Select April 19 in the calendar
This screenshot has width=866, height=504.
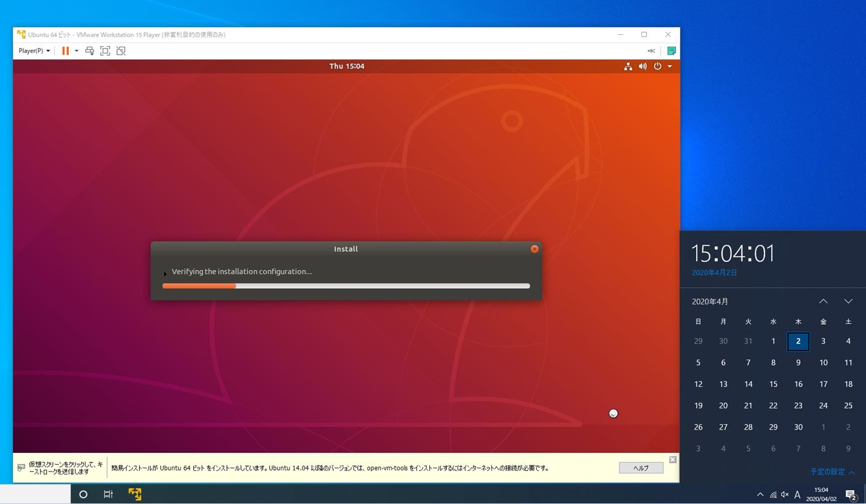[x=698, y=406]
